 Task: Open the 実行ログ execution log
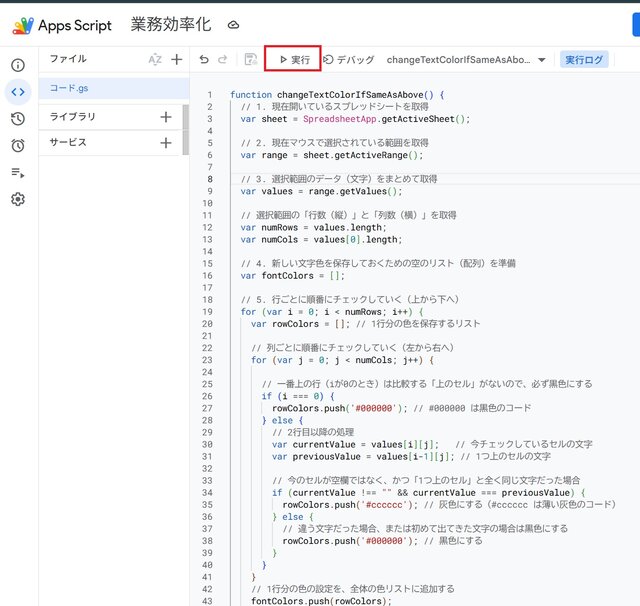point(584,60)
